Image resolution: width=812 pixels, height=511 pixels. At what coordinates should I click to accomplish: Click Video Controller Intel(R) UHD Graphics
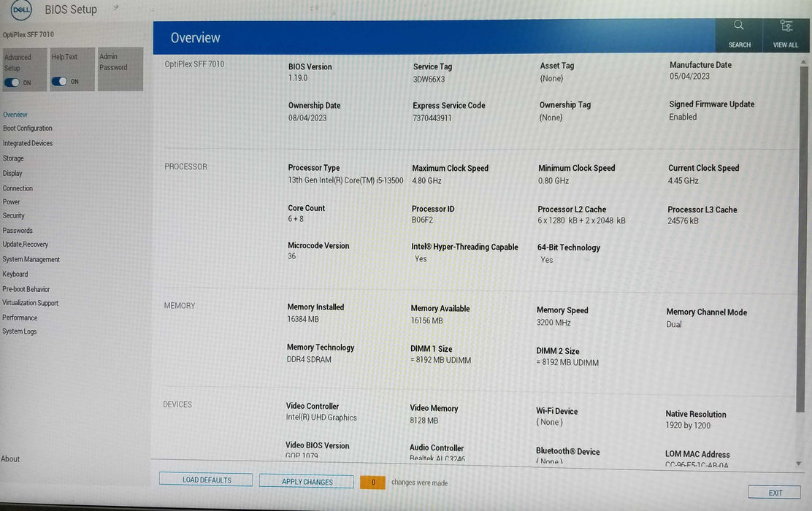(x=321, y=418)
